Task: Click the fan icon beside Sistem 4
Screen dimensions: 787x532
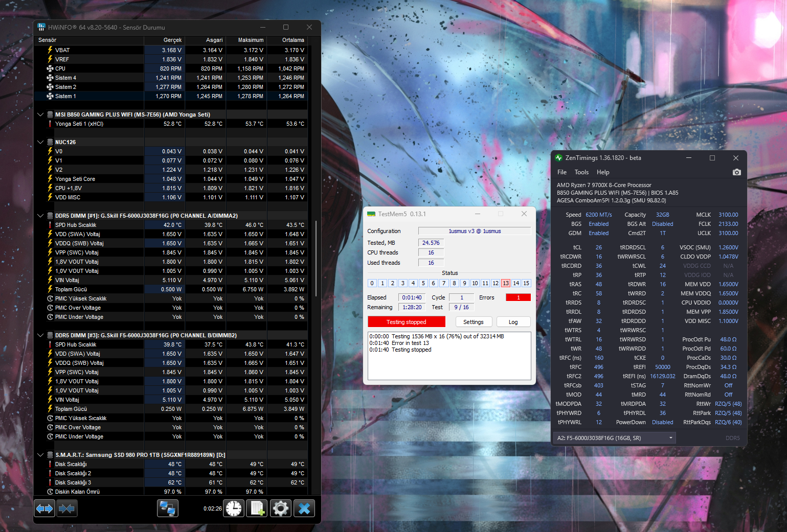Action: click(x=50, y=78)
